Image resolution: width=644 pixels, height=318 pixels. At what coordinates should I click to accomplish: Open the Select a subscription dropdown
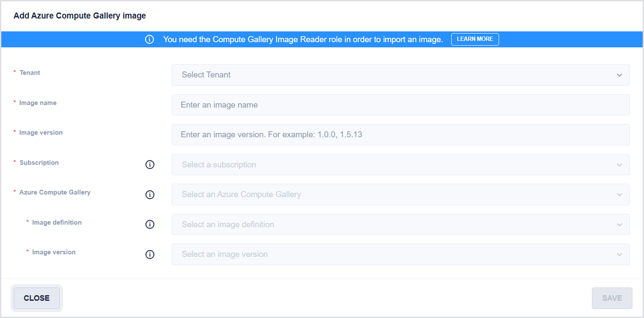pyautogui.click(x=400, y=165)
